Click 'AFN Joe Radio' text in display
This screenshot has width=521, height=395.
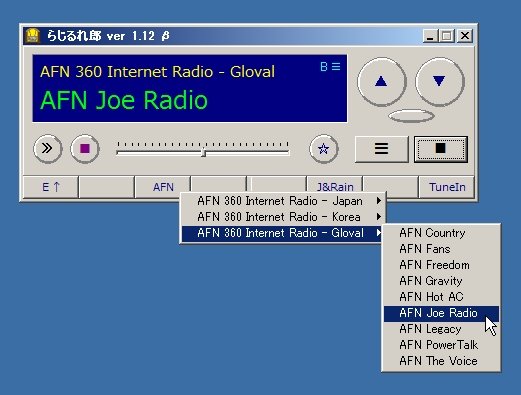pyautogui.click(x=124, y=100)
